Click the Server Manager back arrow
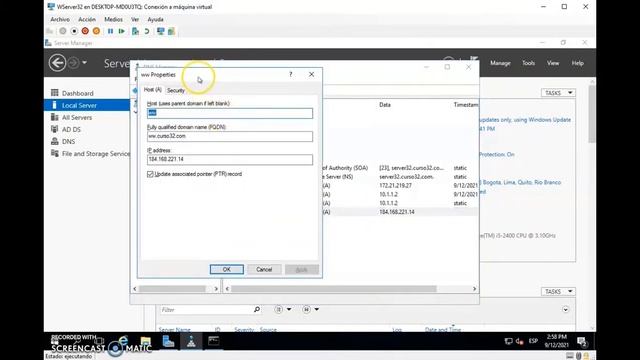The height and width of the screenshot is (360, 640). point(57,63)
